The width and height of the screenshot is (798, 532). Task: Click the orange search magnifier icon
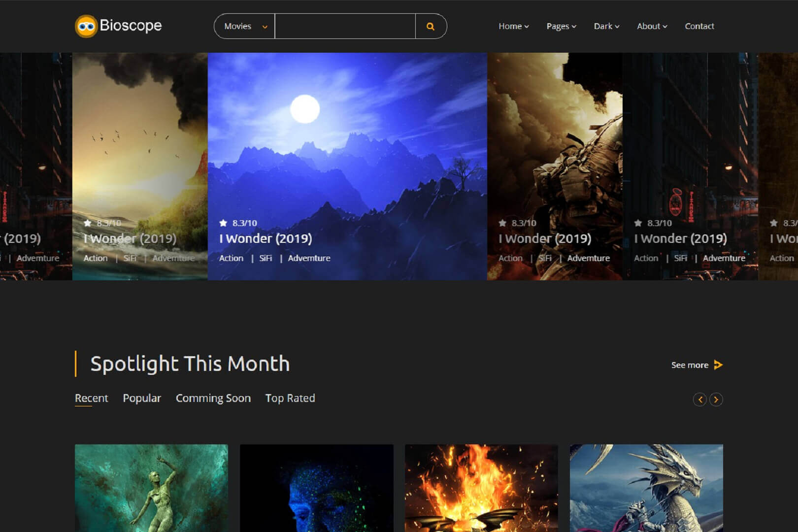431,26
